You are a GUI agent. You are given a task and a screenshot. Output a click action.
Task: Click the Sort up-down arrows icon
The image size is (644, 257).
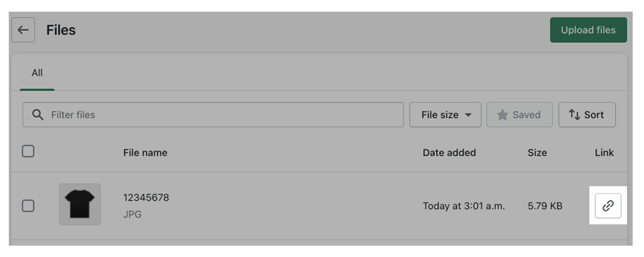[574, 115]
